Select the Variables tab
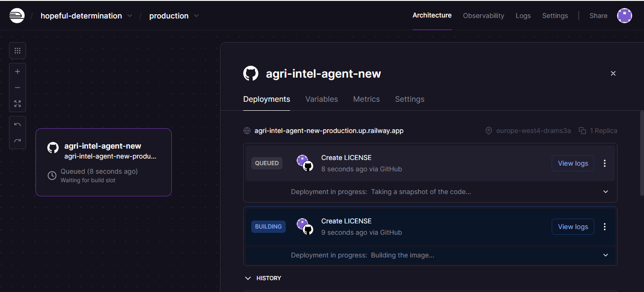Viewport: 644px width, 292px height. point(322,99)
